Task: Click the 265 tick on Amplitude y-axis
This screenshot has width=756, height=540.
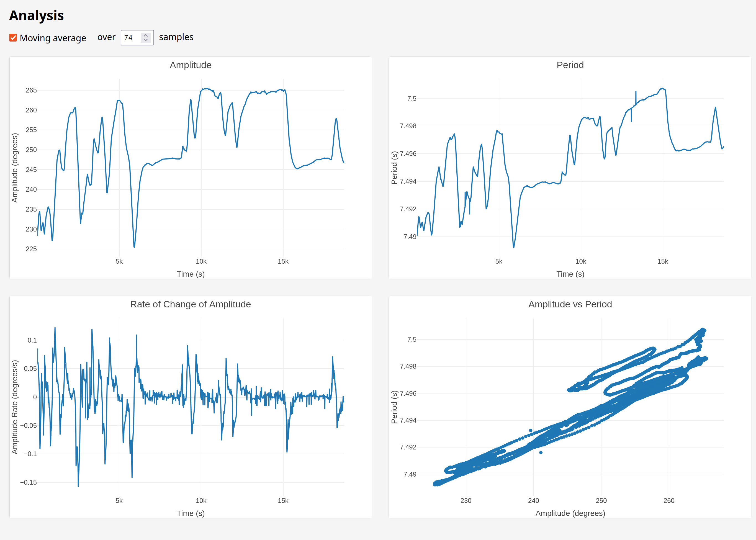Action: coord(31,90)
